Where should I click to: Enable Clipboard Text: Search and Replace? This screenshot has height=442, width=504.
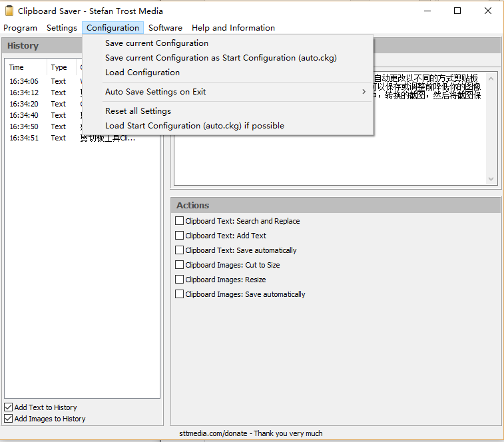[x=180, y=221]
